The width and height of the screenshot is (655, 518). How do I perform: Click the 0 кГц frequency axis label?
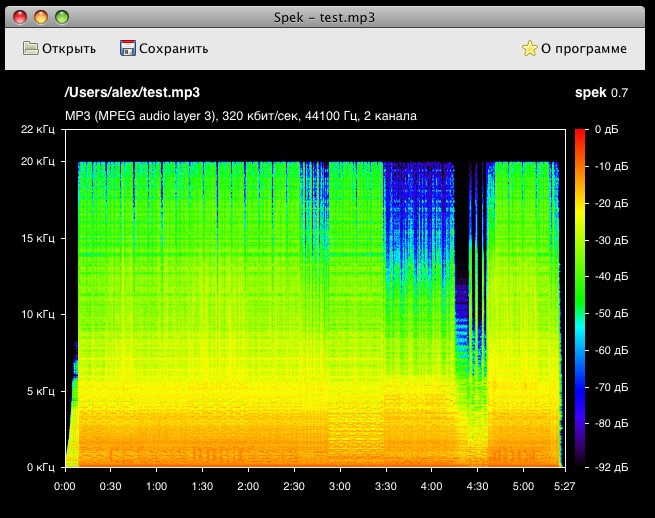[41, 467]
